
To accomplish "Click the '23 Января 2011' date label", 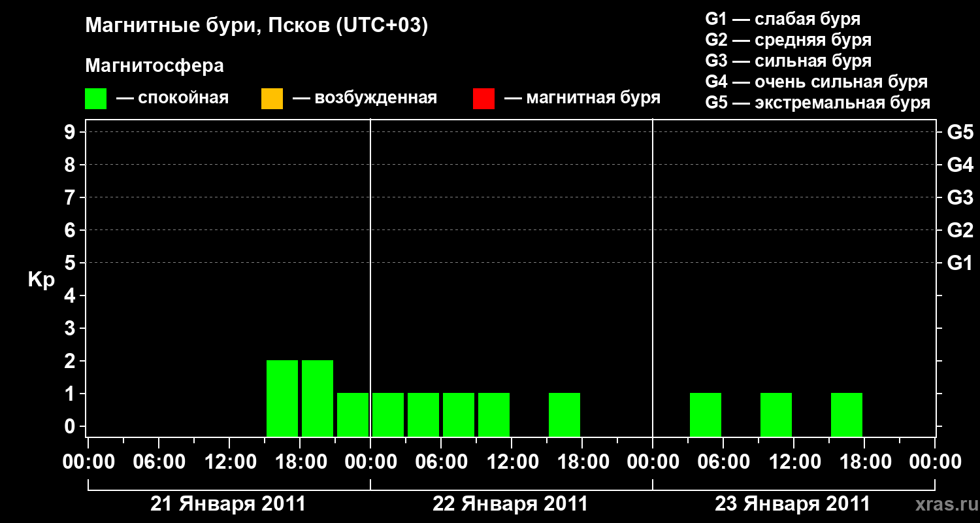I will (792, 503).
